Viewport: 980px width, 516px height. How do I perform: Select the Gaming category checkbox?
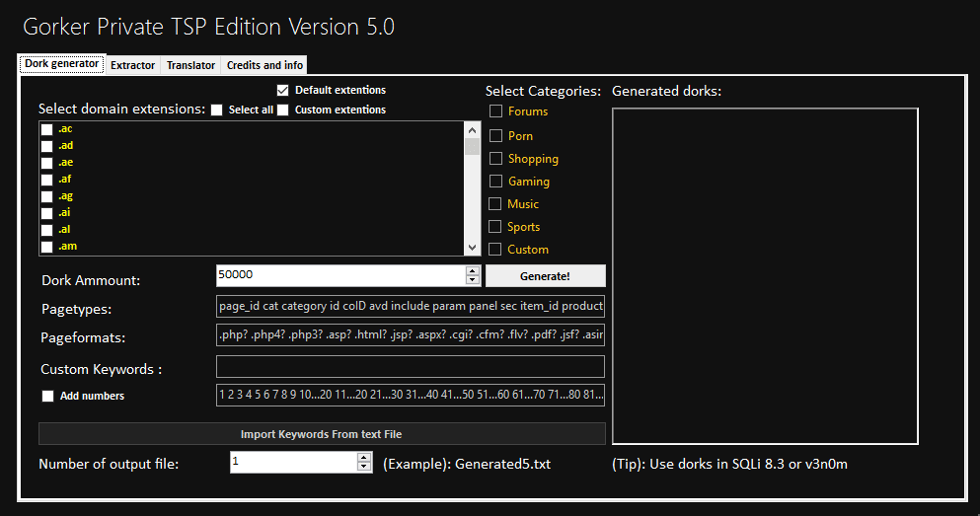coord(495,182)
